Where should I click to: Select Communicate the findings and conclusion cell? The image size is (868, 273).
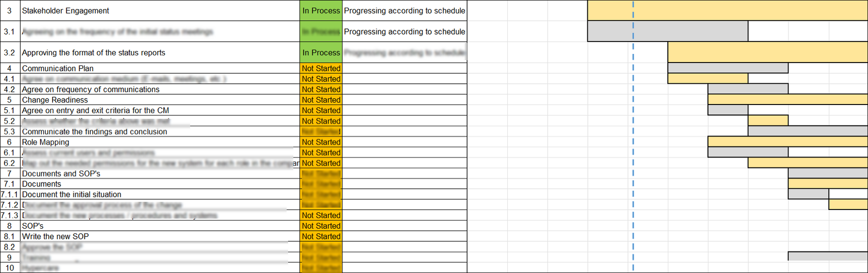tap(160, 131)
